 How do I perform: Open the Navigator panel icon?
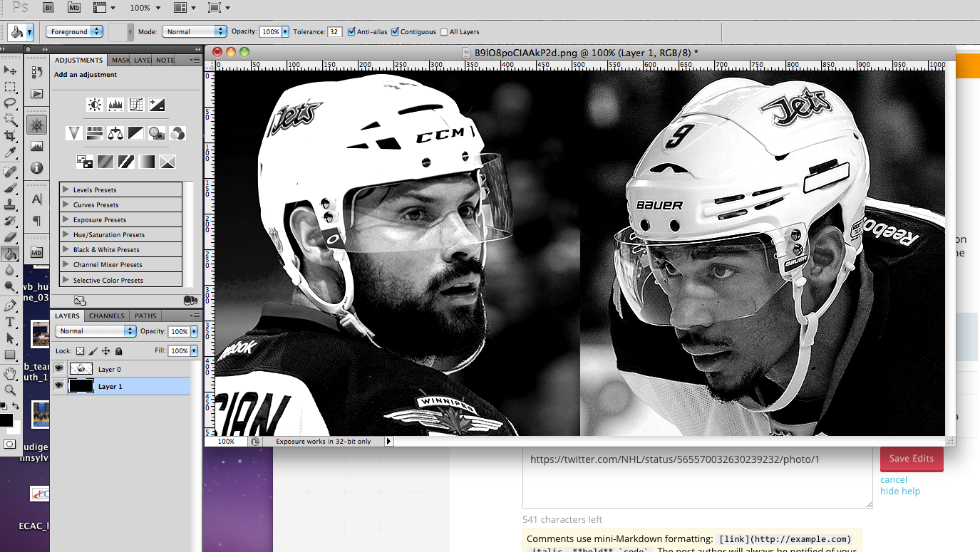[x=37, y=125]
